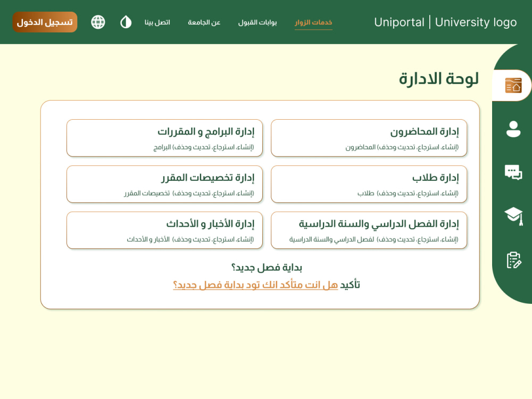Click the بداية فصل جديد؟ text

(x=267, y=268)
